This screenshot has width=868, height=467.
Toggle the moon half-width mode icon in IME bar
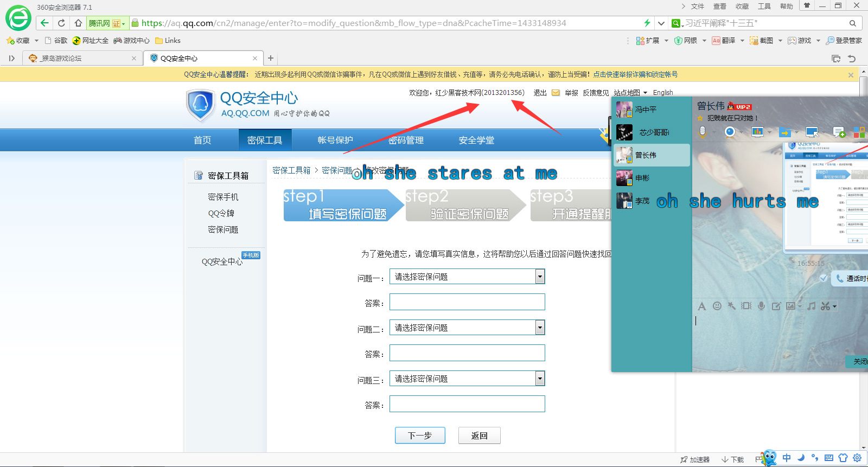[801, 458]
